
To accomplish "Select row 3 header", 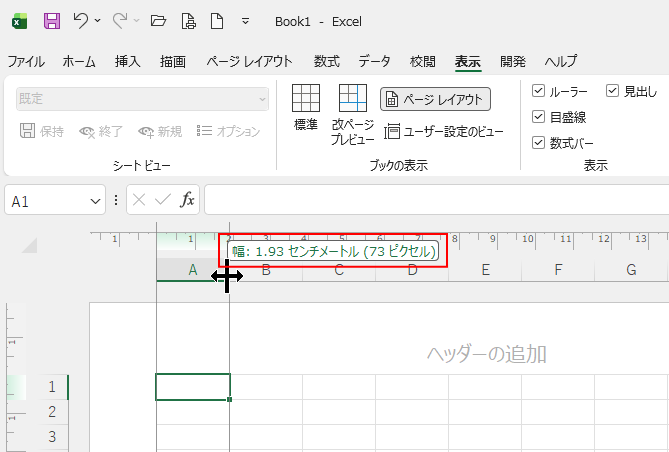I will [52, 437].
